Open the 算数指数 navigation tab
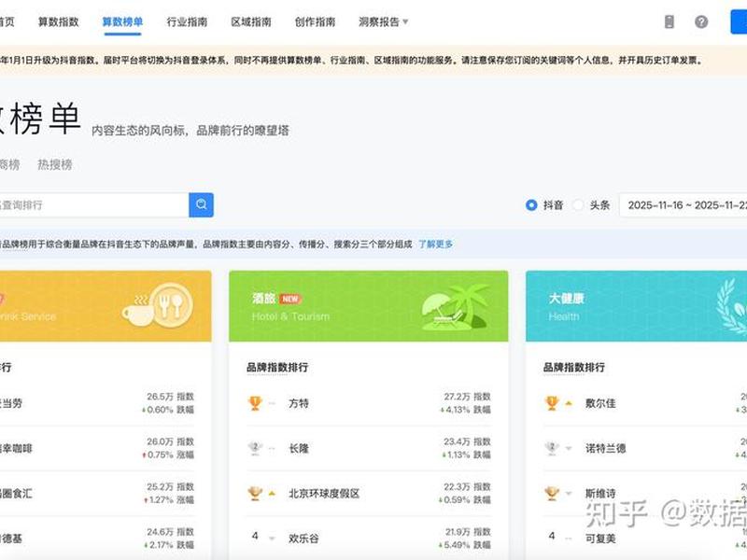The height and width of the screenshot is (560, 747). (58, 21)
